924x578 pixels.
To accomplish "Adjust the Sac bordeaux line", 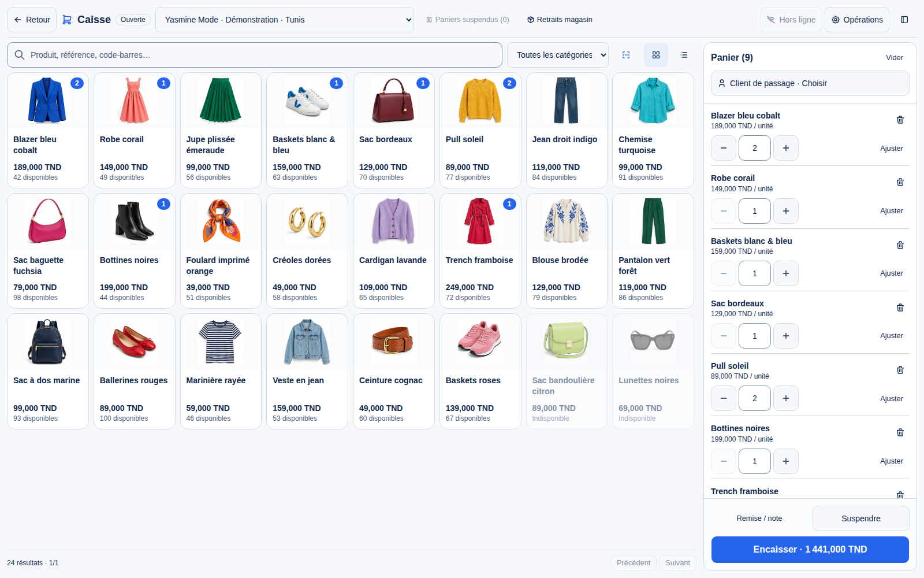I will click(892, 336).
